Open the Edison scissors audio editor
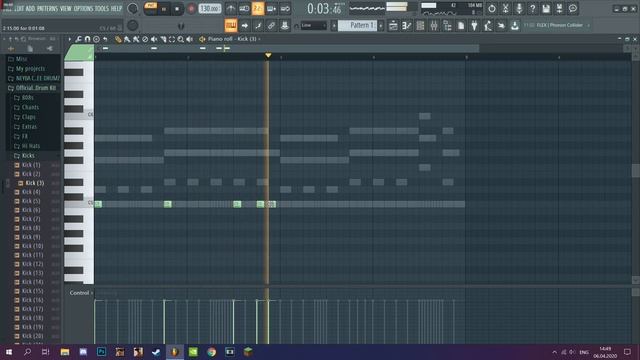 505,8
